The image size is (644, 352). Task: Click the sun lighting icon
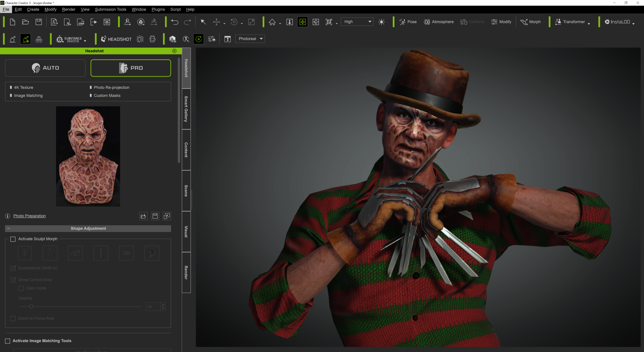click(382, 22)
